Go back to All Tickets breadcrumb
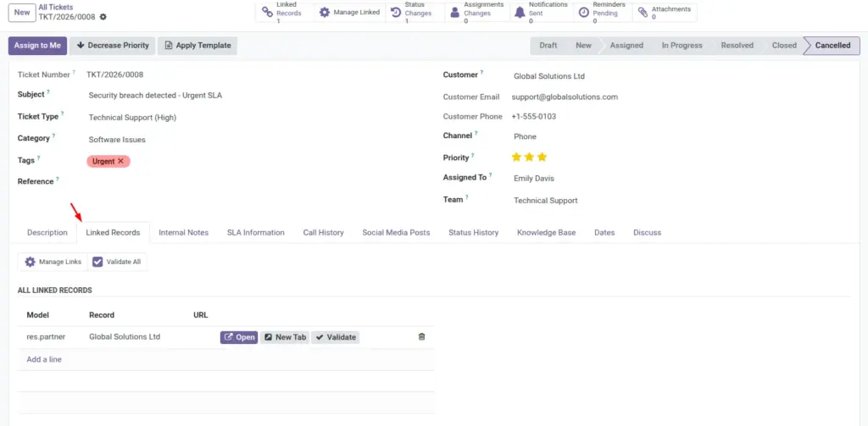 click(55, 7)
